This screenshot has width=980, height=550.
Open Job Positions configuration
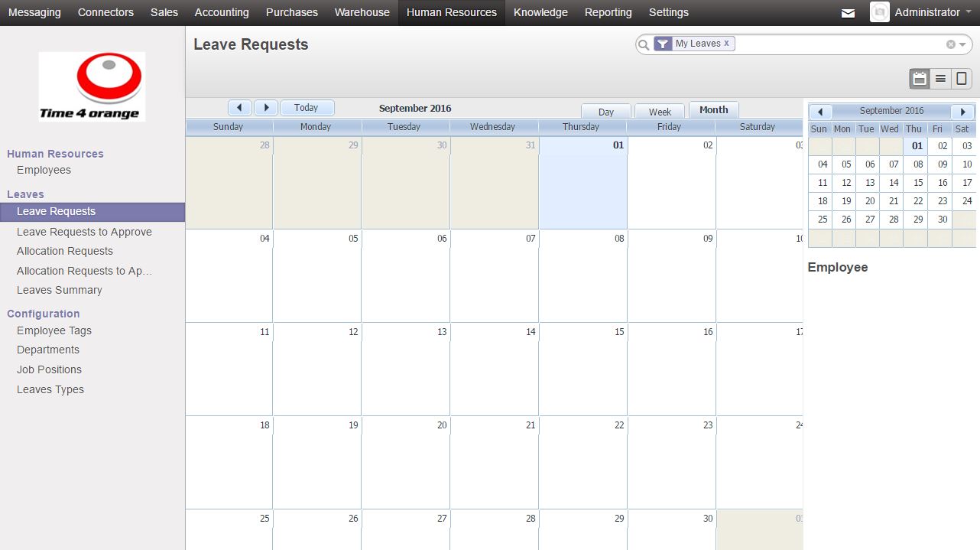pyautogui.click(x=49, y=369)
